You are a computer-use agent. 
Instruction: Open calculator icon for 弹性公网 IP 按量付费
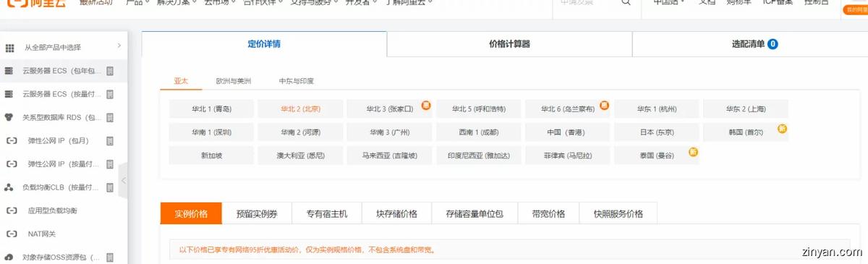[x=111, y=163]
